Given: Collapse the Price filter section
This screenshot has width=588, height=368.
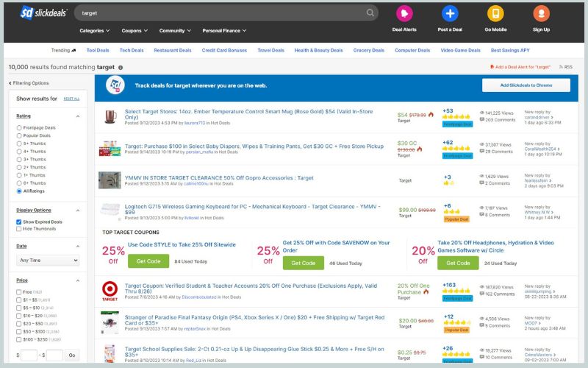Looking at the screenshot, I should (x=78, y=280).
